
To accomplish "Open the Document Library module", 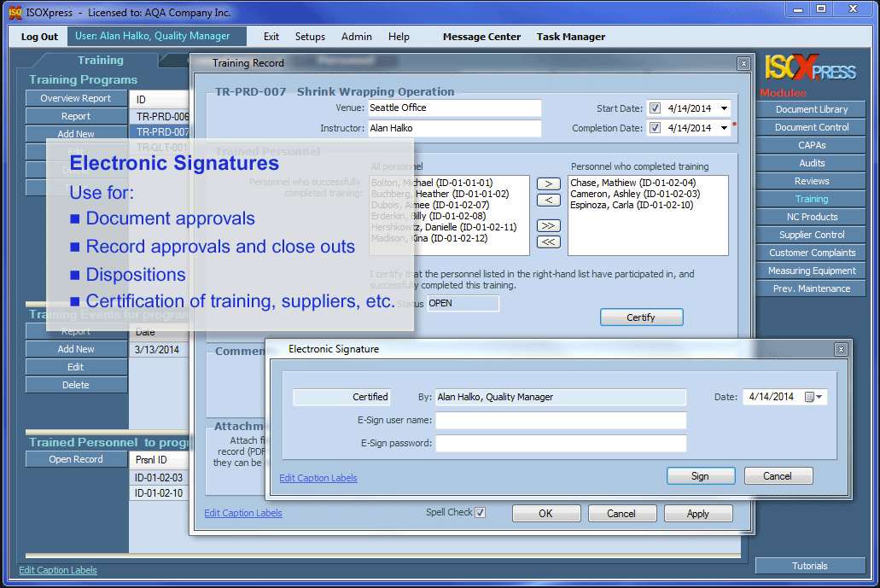I will click(x=809, y=108).
